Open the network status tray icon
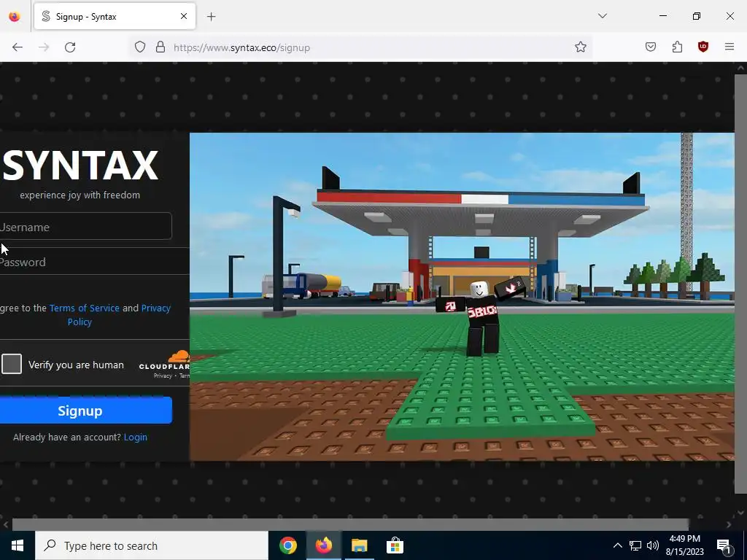The height and width of the screenshot is (560, 747). [635, 545]
